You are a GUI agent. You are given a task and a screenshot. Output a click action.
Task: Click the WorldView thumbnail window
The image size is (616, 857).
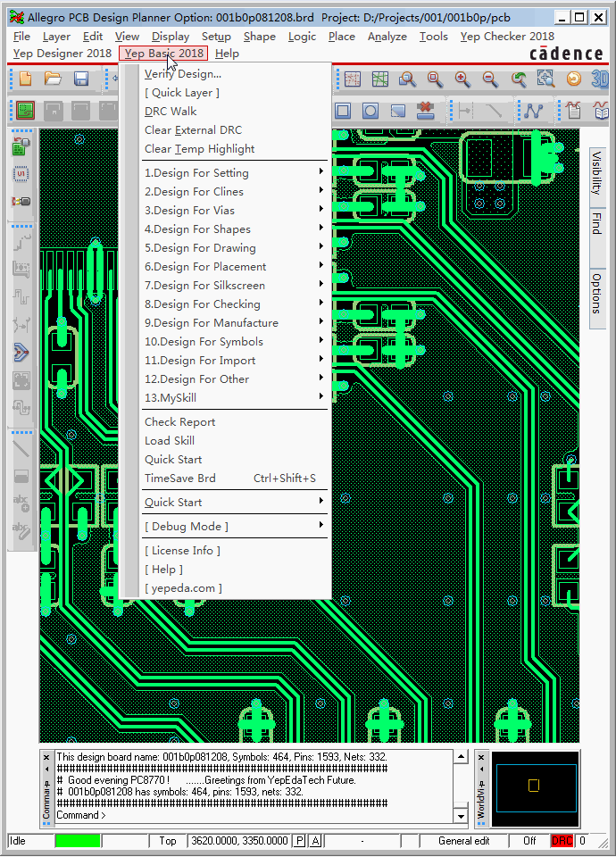pyautogui.click(x=536, y=788)
